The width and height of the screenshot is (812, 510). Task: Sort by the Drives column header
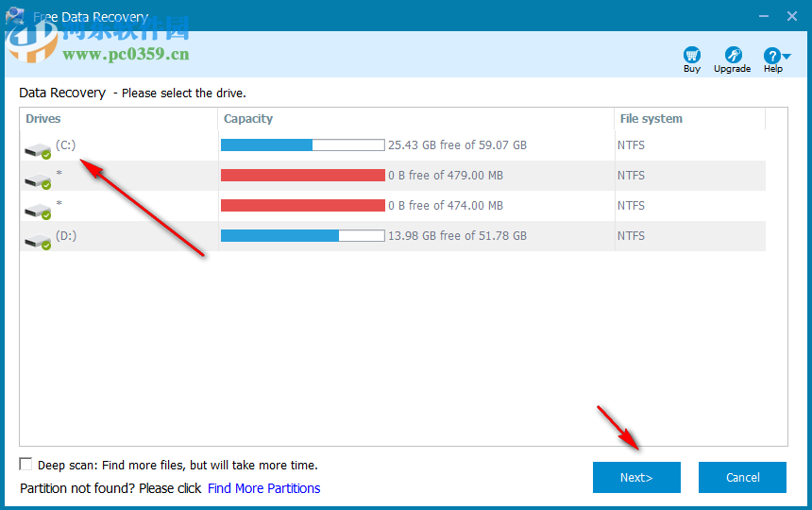tap(119, 119)
